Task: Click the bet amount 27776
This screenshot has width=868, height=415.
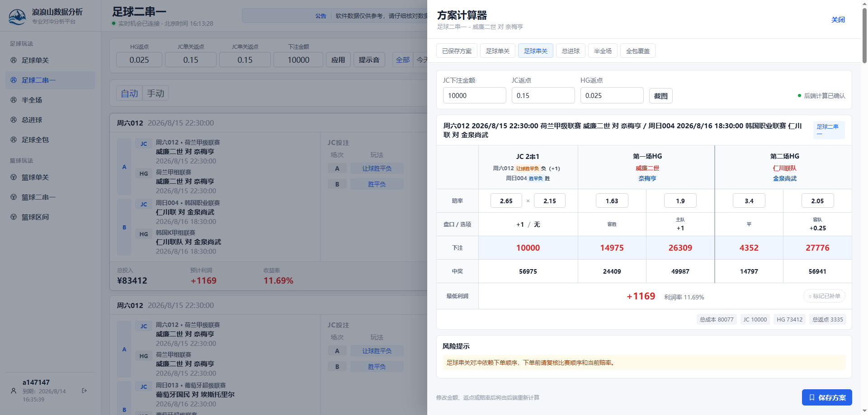Action: pyautogui.click(x=817, y=248)
